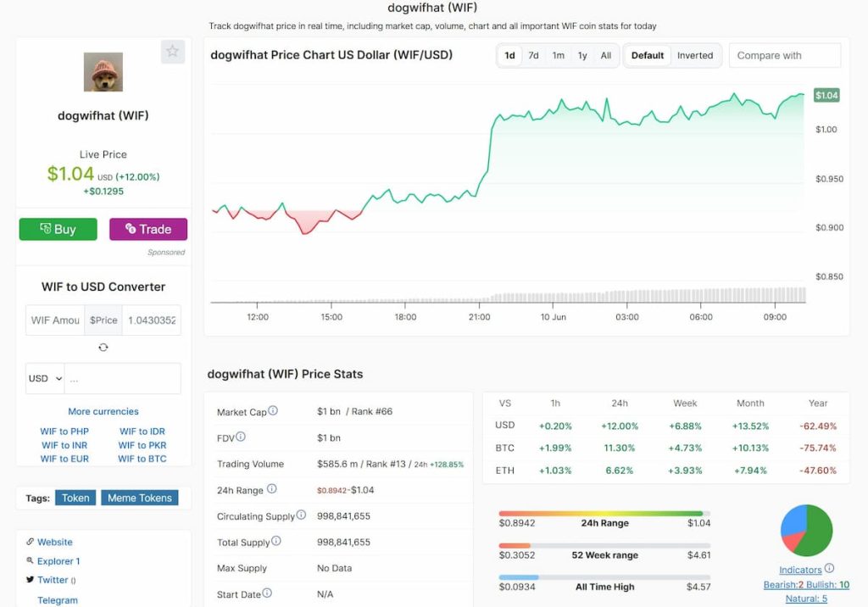The image size is (868, 607).
Task: Open the Compare with selector
Action: (784, 56)
